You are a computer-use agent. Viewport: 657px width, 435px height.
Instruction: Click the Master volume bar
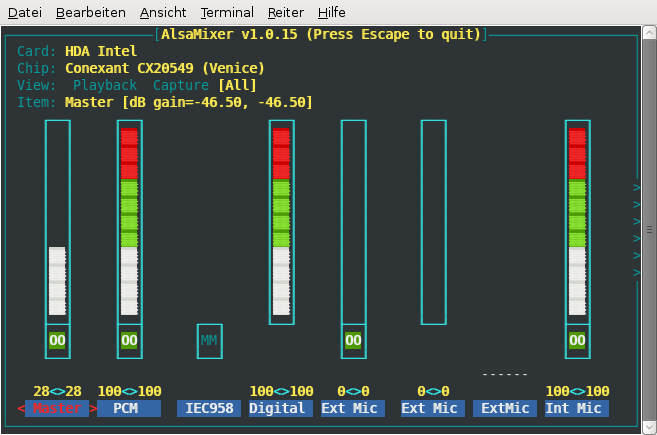click(57, 222)
